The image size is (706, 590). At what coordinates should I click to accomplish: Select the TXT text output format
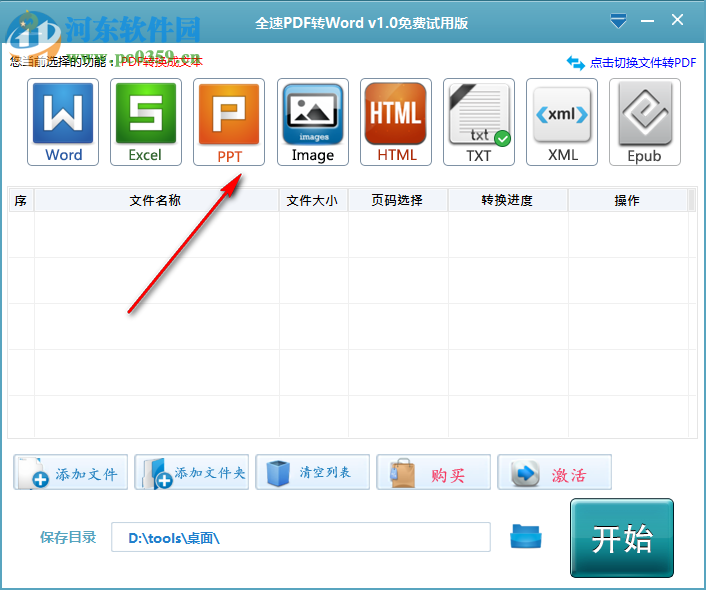point(479,122)
